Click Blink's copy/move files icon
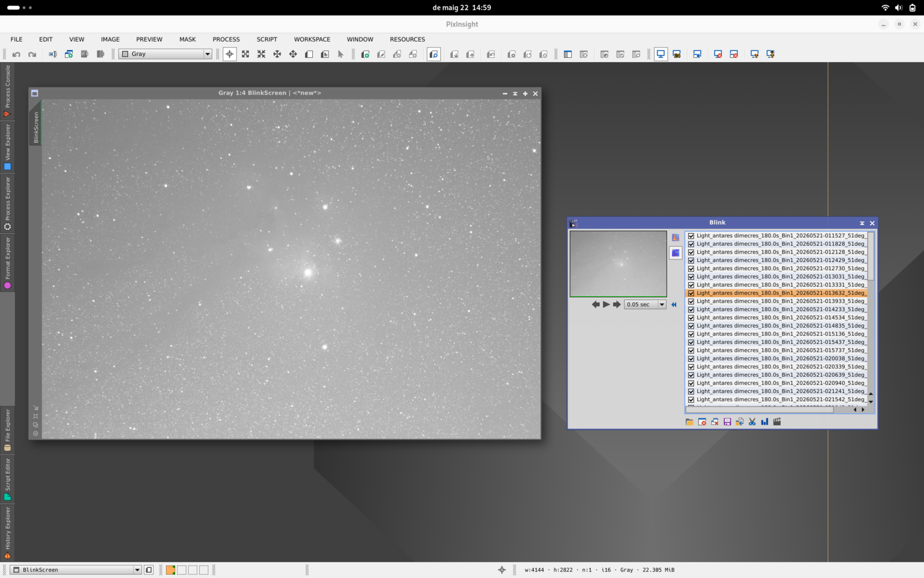 pyautogui.click(x=739, y=422)
